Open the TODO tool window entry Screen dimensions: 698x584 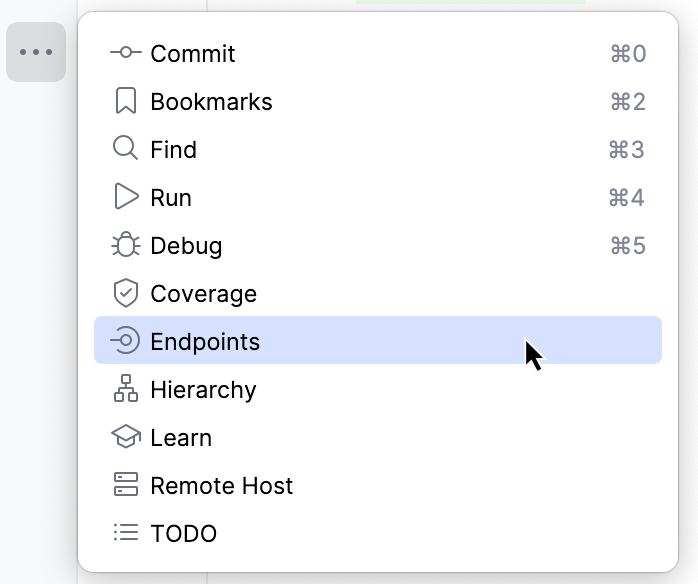[183, 534]
